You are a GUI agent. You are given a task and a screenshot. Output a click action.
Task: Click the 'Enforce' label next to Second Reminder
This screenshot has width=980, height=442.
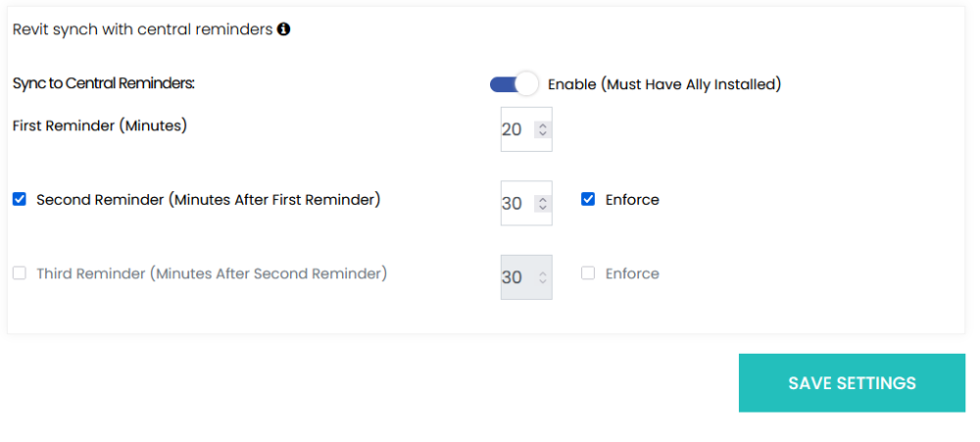(x=632, y=199)
